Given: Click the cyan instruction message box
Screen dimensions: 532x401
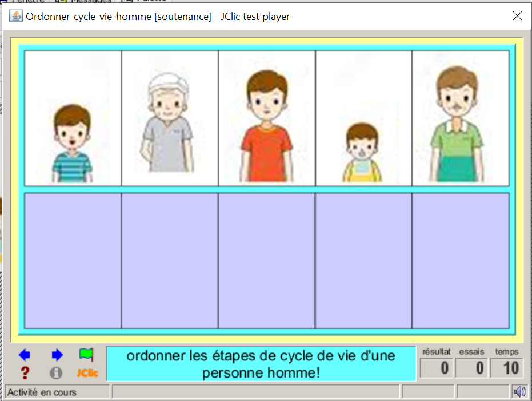Looking at the screenshot, I should tap(261, 364).
